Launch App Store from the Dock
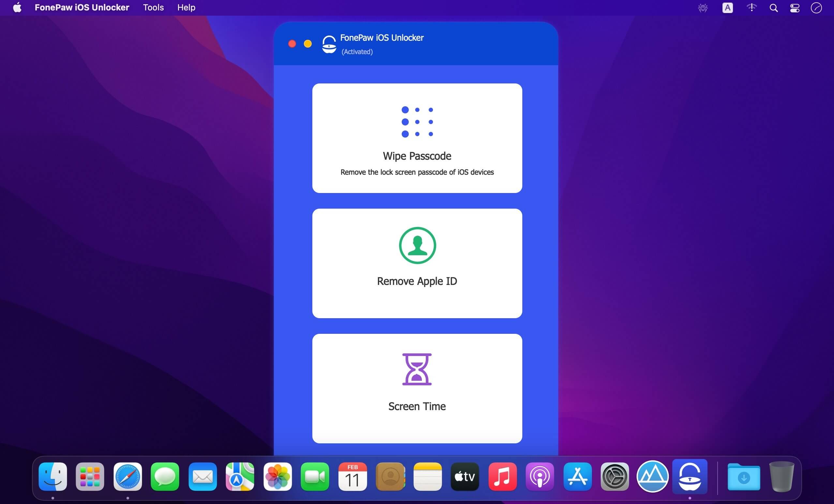Screen dimensions: 834x504 (577, 477)
